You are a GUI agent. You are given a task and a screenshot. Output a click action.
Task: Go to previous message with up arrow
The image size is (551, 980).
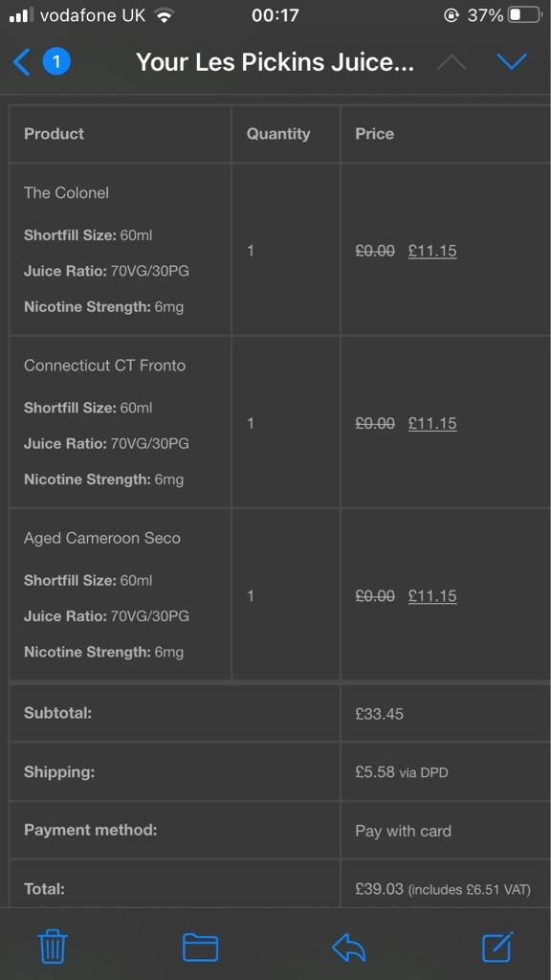(452, 62)
